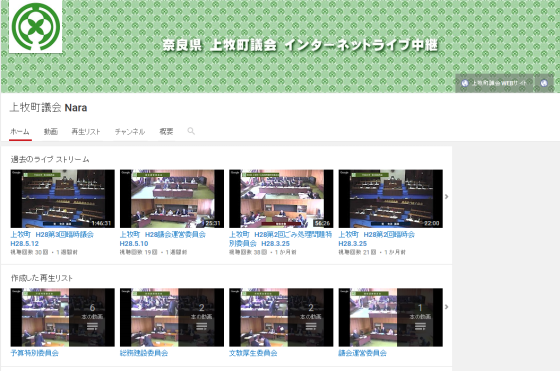
Task: Click the playlist icon on the 議会運営委員会 thumbnail
Action: coord(420,326)
